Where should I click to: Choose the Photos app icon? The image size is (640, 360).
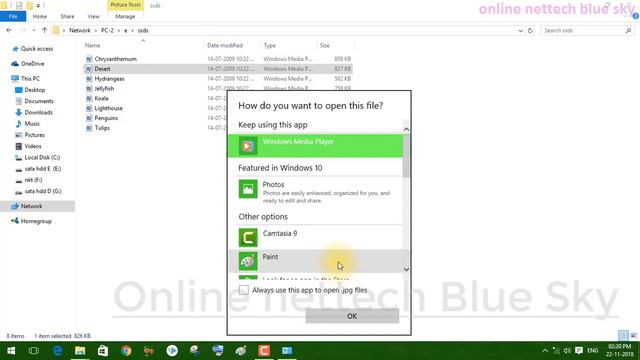point(248,189)
